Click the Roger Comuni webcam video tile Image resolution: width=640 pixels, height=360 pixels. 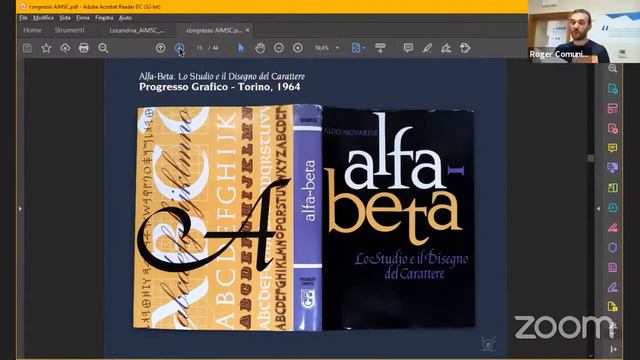(584, 31)
